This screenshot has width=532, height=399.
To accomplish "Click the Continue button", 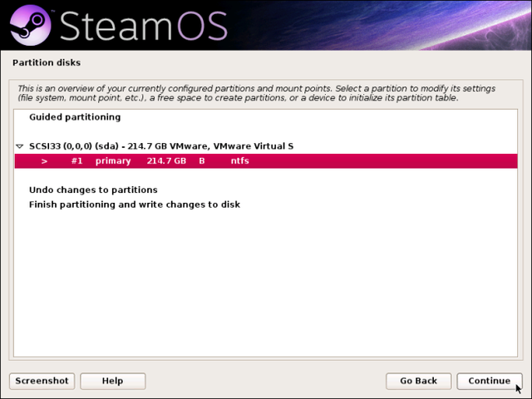I will tap(490, 381).
